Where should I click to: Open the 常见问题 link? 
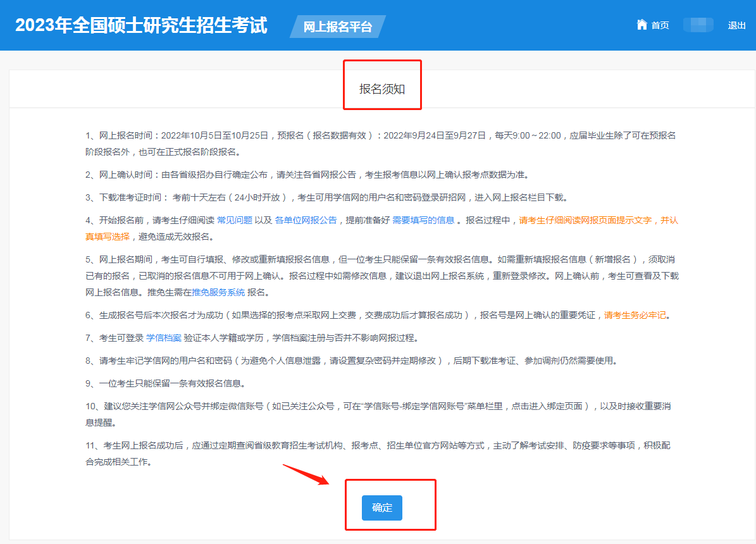point(234,220)
